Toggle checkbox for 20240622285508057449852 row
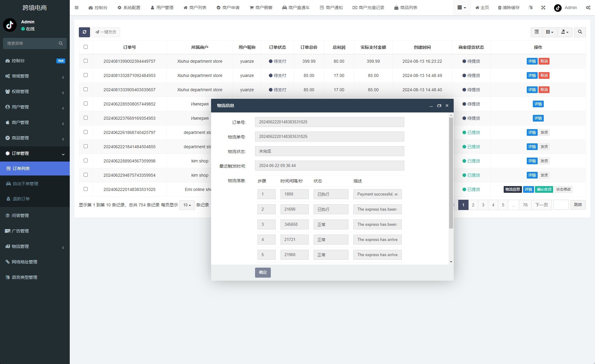 (x=86, y=104)
